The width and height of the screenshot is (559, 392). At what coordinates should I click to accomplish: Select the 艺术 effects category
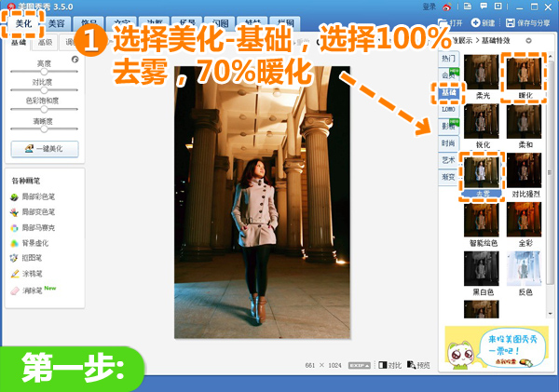[448, 160]
